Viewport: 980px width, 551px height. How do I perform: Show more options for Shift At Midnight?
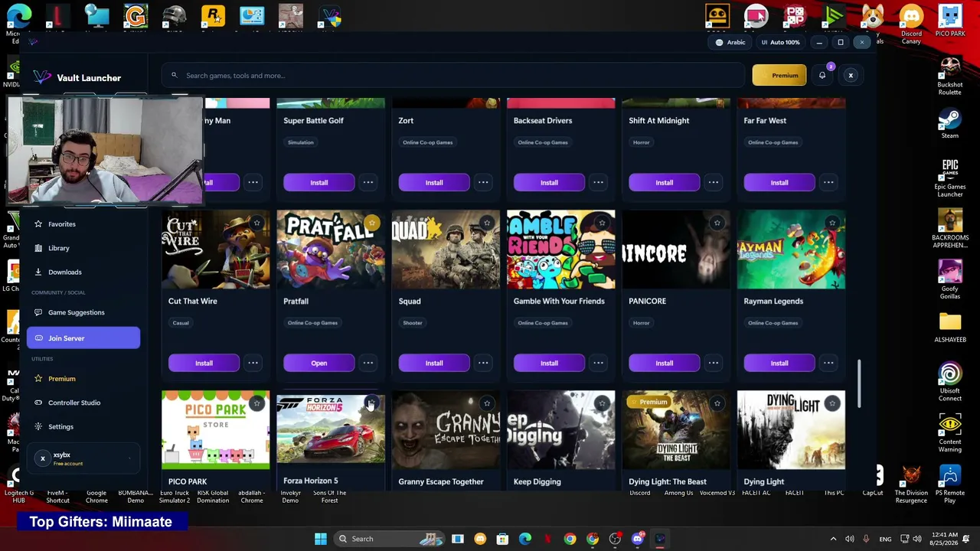tap(714, 182)
